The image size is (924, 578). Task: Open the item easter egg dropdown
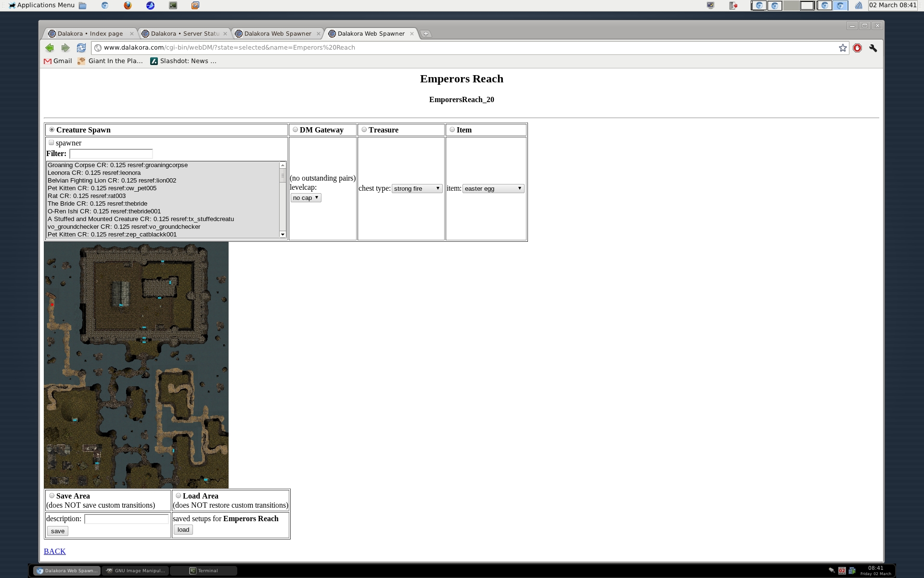(x=493, y=188)
